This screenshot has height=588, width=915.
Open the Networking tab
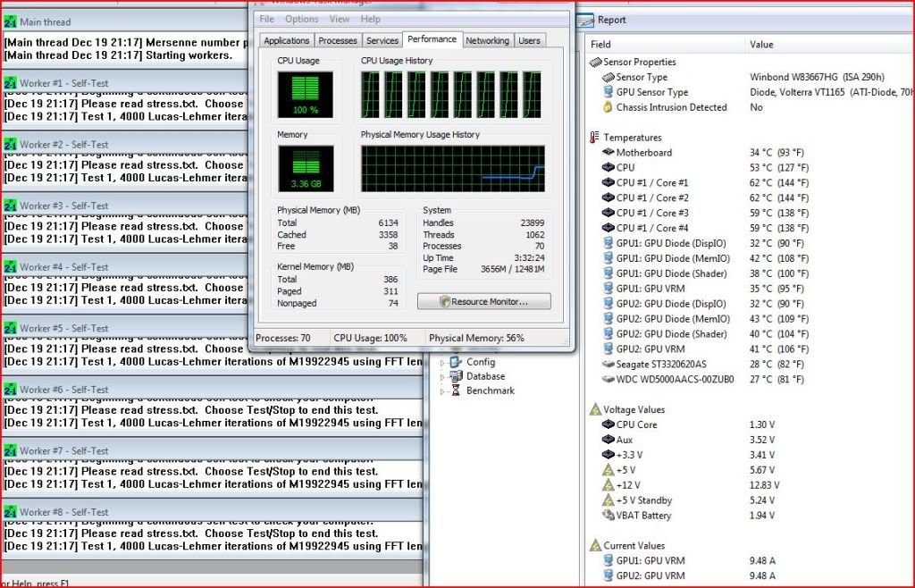(x=487, y=40)
